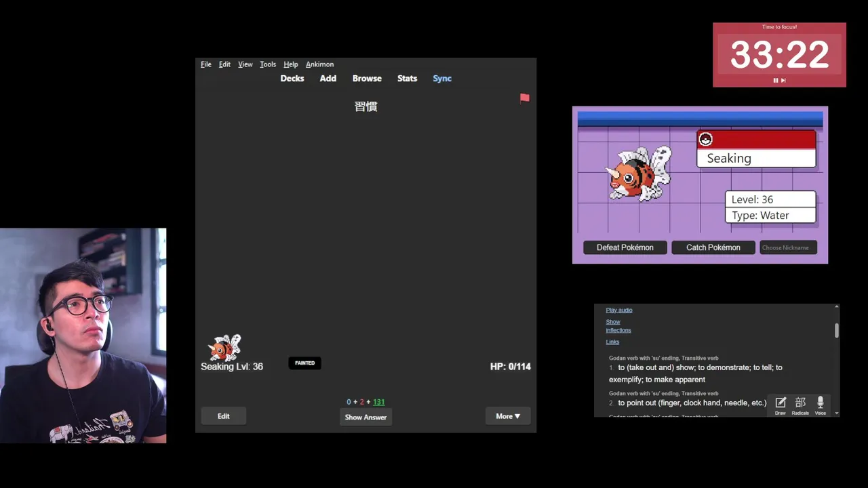This screenshot has height=488, width=868.
Task: Click the HP: 0/114 text
Action: tap(511, 367)
